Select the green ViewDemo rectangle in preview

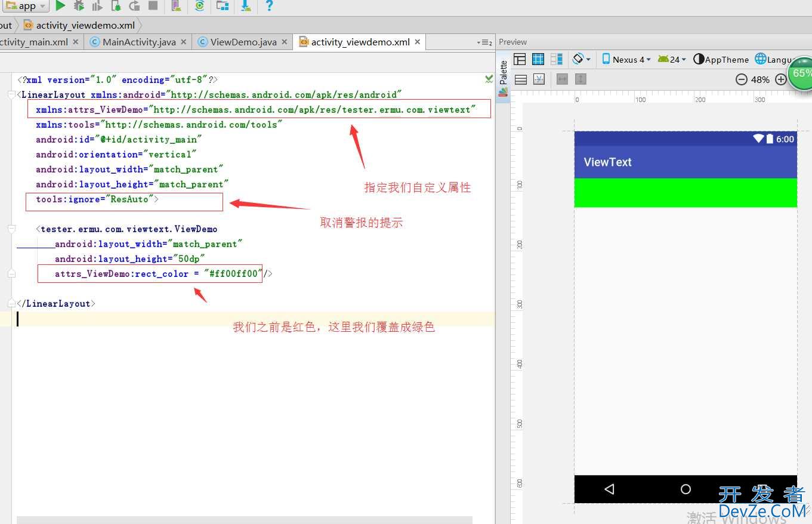click(686, 193)
